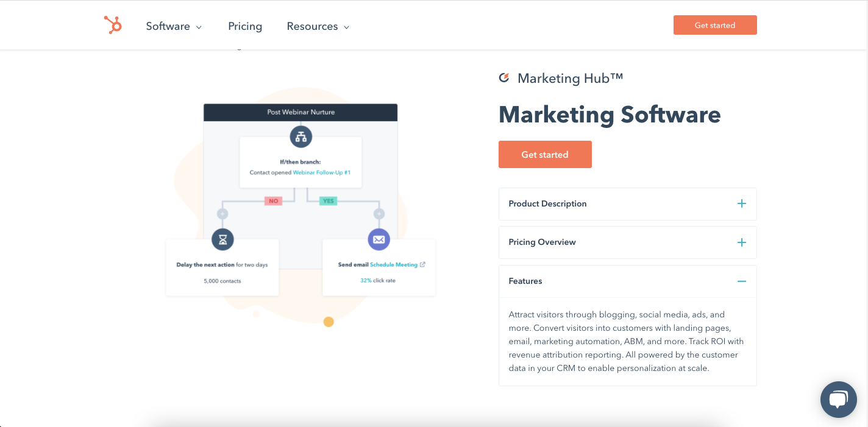Click the Post Webinar Nurture header bar

[x=301, y=111]
